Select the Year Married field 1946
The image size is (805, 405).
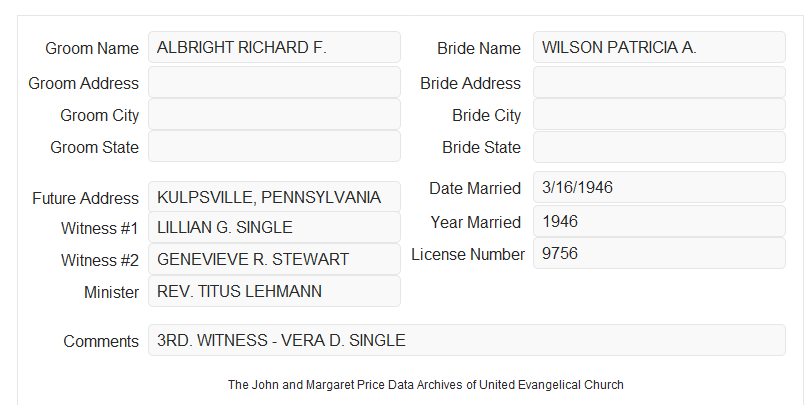click(x=659, y=221)
